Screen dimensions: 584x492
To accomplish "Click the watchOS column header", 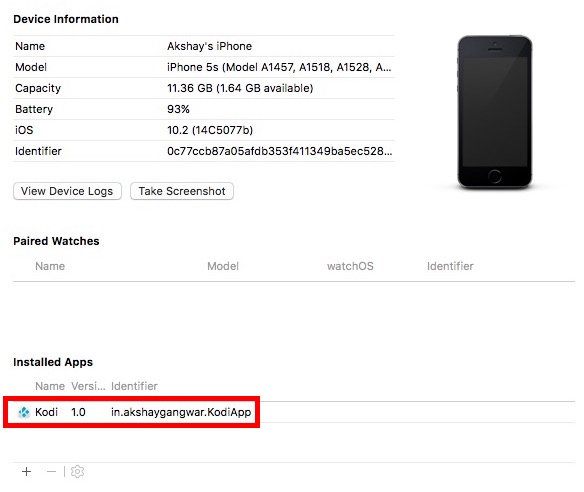I will coord(350,266).
